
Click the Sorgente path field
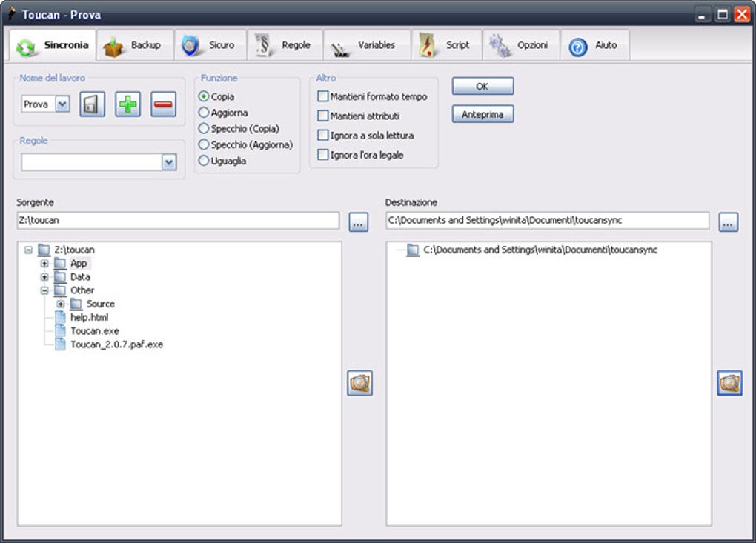tap(178, 220)
